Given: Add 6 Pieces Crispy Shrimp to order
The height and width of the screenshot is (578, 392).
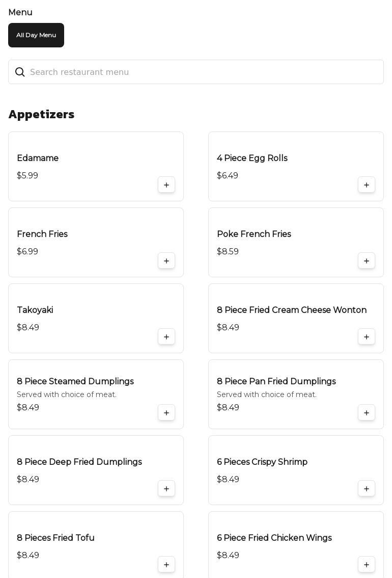Looking at the screenshot, I should 367,489.
